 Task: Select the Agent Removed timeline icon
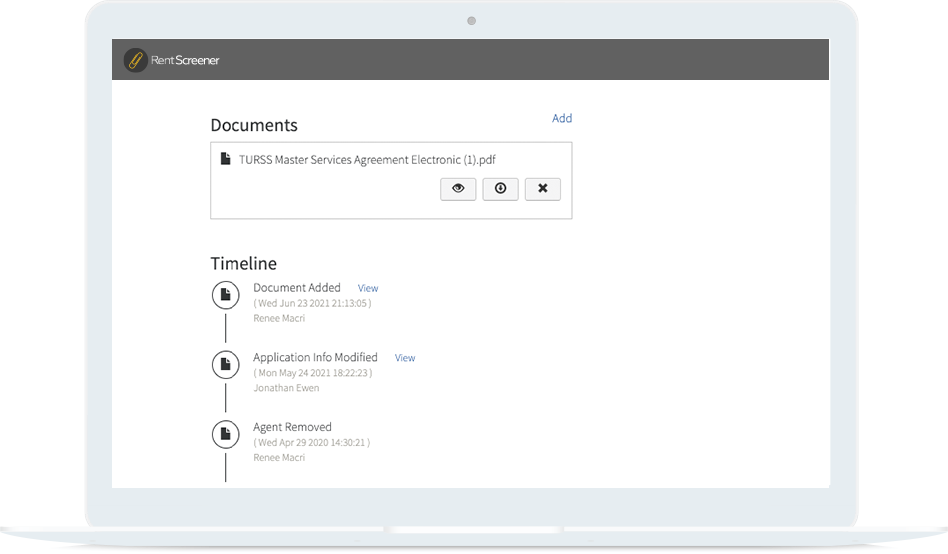pyautogui.click(x=226, y=434)
